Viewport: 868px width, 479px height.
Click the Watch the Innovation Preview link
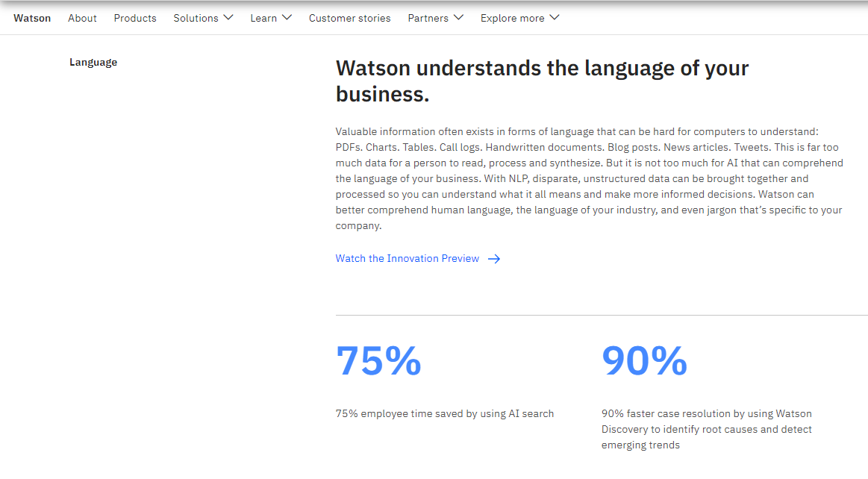(408, 258)
